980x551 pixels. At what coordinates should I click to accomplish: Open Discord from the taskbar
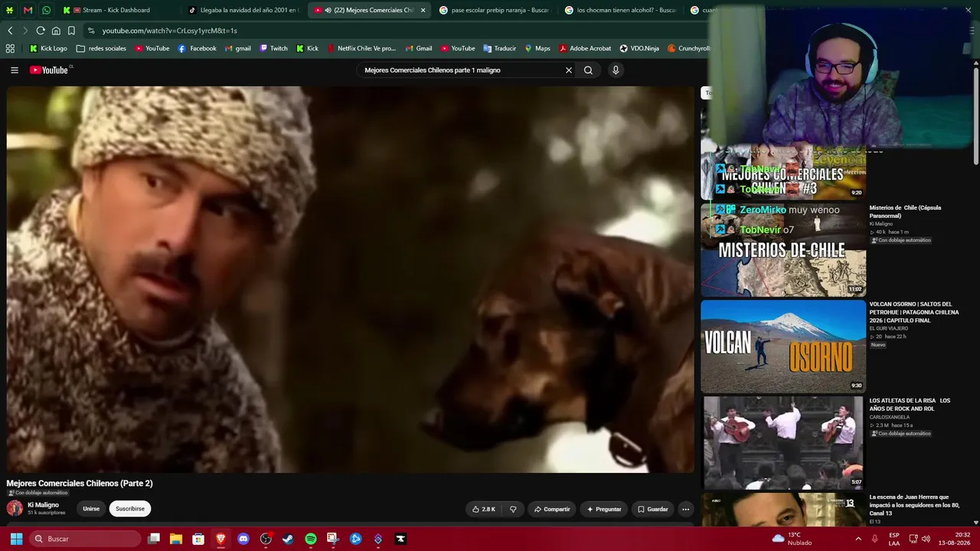pos(243,539)
